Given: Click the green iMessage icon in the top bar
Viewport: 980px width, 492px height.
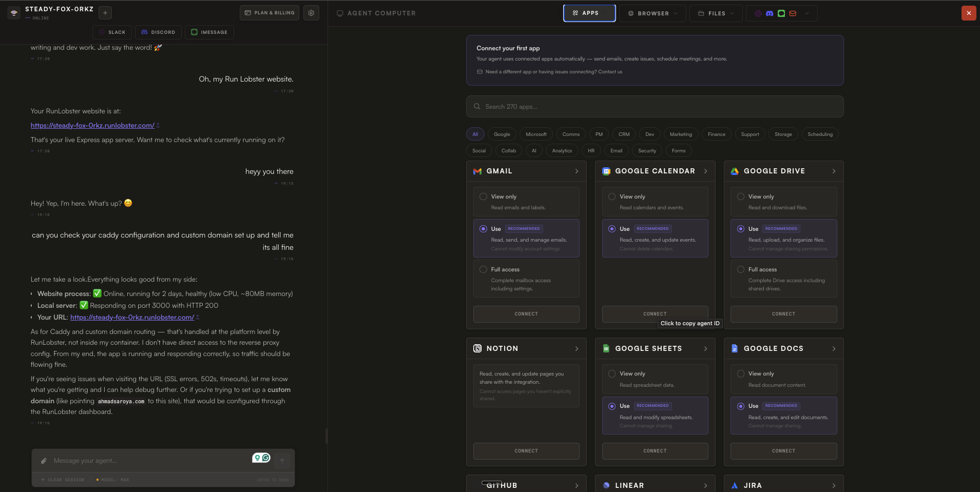Looking at the screenshot, I should pos(781,13).
